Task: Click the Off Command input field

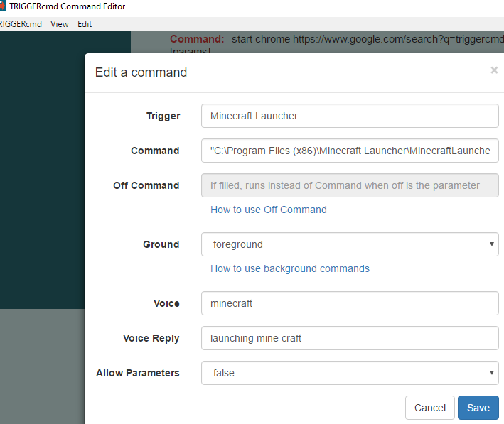Action: click(x=350, y=185)
